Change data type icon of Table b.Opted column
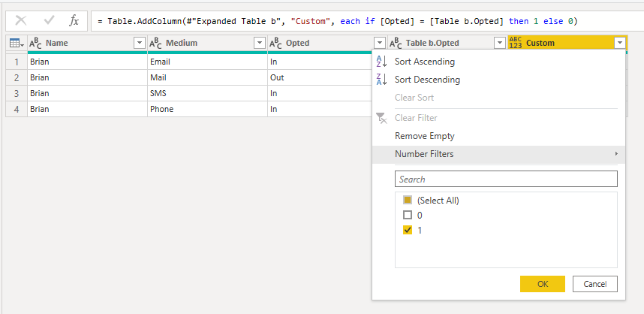 (x=396, y=43)
